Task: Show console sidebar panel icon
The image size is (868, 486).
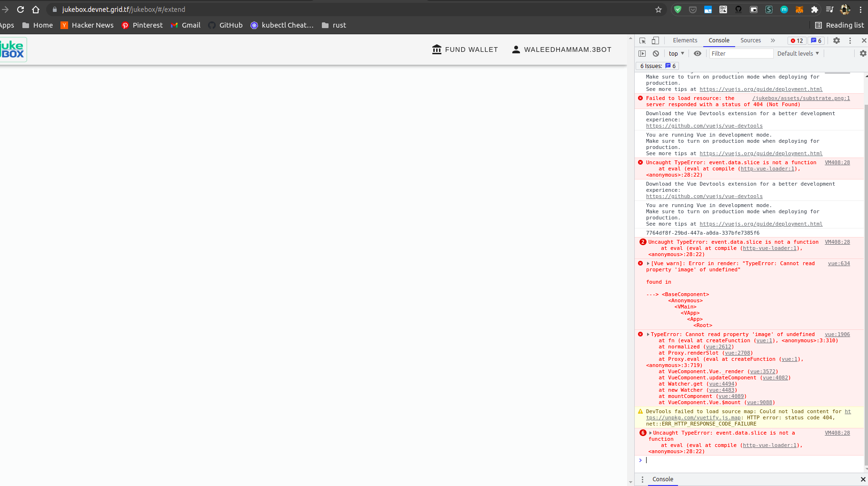Action: pyautogui.click(x=642, y=54)
